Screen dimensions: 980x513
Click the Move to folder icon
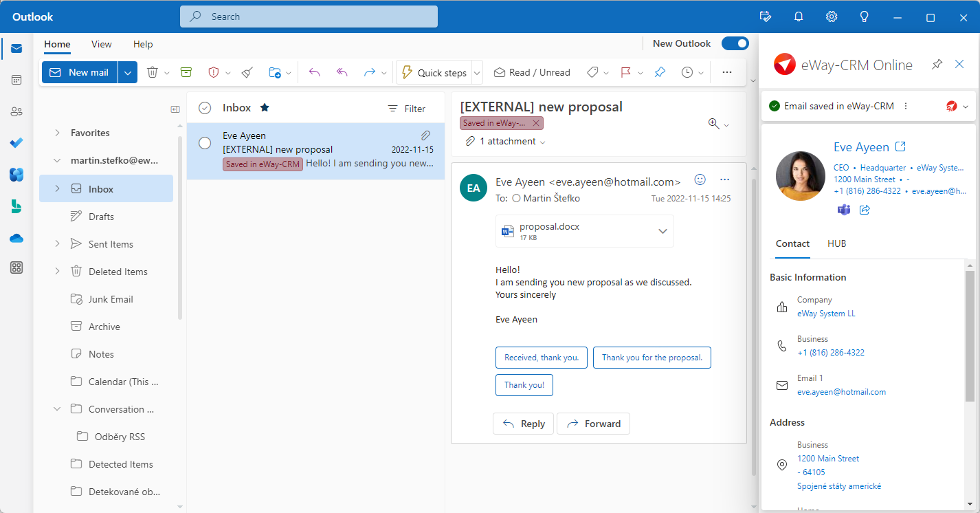(x=275, y=72)
